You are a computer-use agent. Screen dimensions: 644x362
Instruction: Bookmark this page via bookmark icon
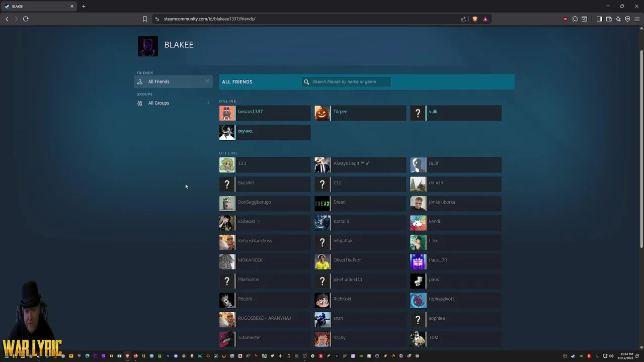tap(145, 19)
